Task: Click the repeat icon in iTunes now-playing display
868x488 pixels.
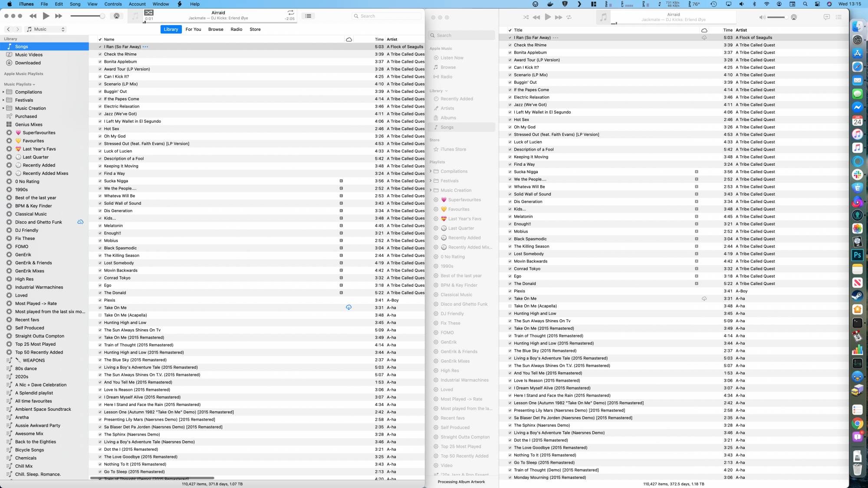Action: click(x=291, y=13)
